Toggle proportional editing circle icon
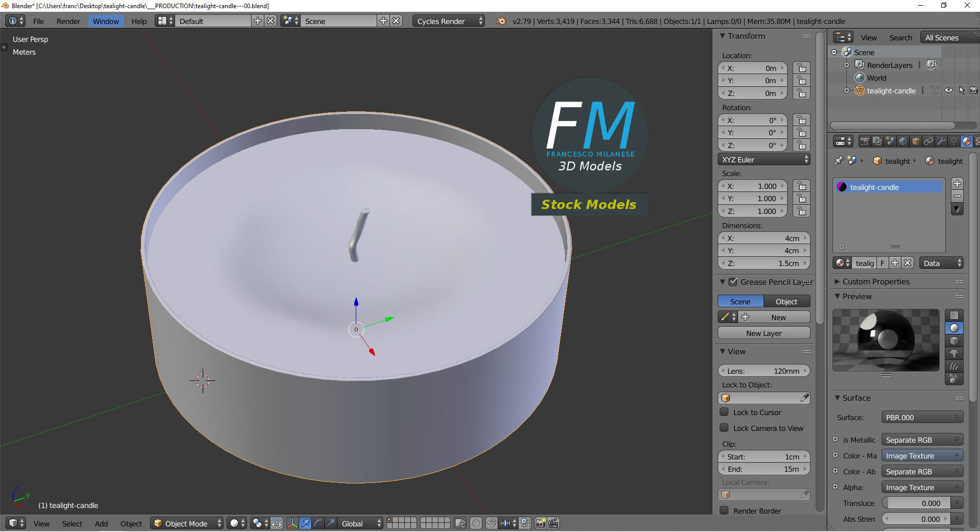 pos(476,523)
